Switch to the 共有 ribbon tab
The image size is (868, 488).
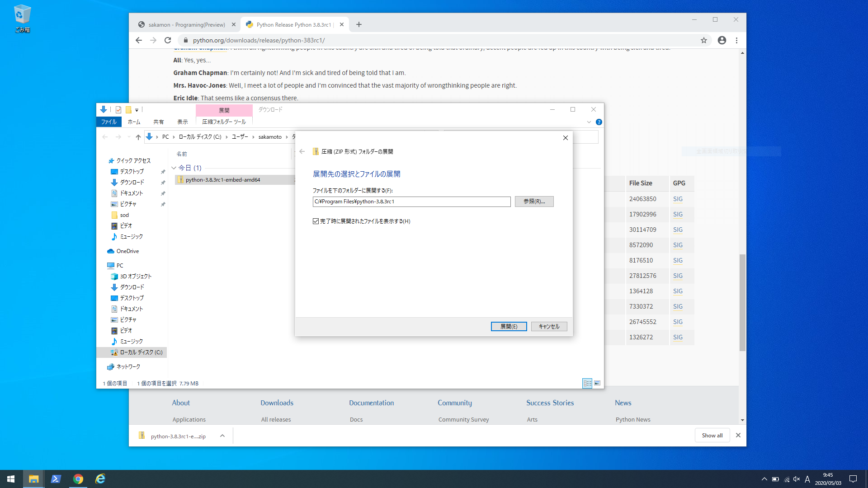tap(158, 122)
